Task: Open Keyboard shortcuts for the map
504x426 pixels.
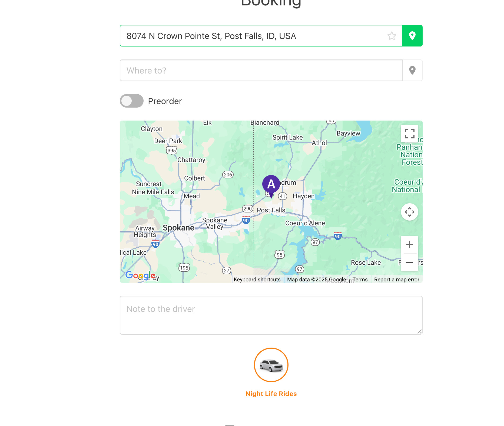Action: [x=257, y=279]
